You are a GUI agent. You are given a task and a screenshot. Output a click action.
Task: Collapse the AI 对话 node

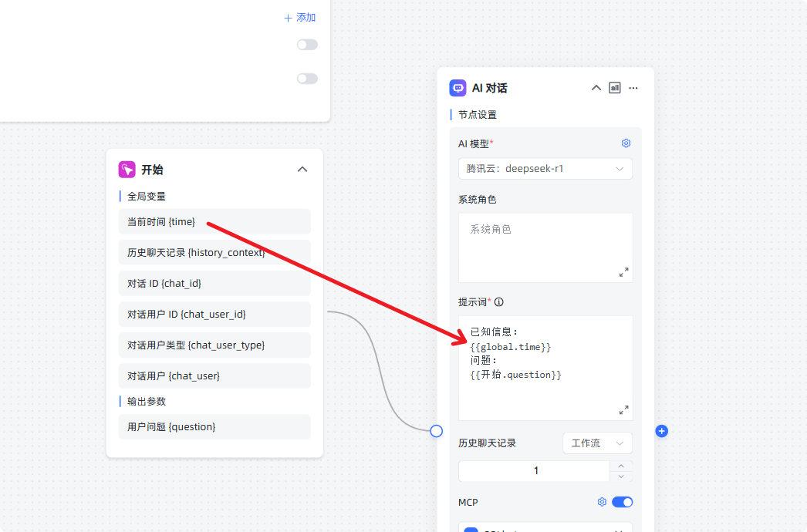point(596,88)
